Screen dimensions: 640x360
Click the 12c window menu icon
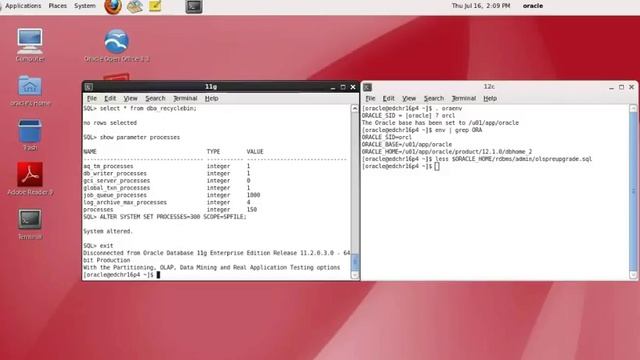pyautogui.click(x=367, y=87)
